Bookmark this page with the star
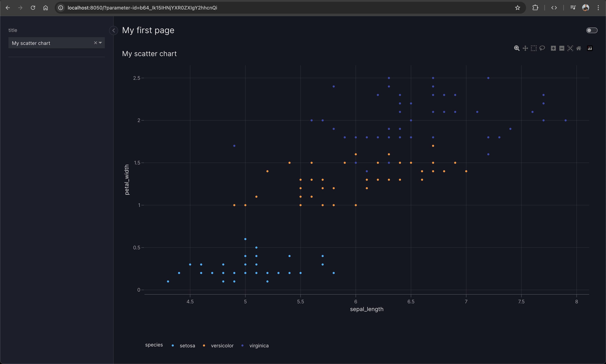 (x=517, y=8)
